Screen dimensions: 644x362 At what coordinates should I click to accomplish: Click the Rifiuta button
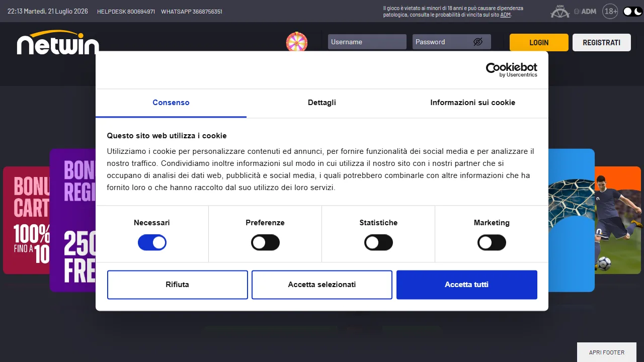pyautogui.click(x=178, y=285)
